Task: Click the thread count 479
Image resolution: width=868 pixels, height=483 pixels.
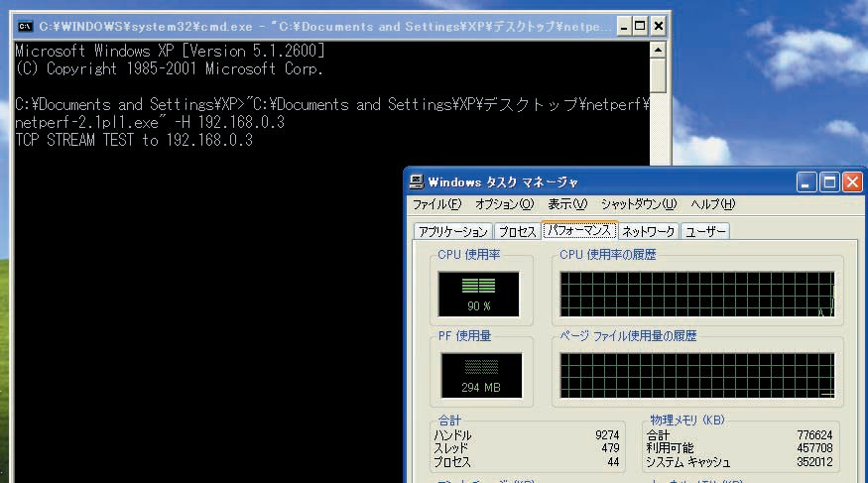Action: tap(610, 448)
